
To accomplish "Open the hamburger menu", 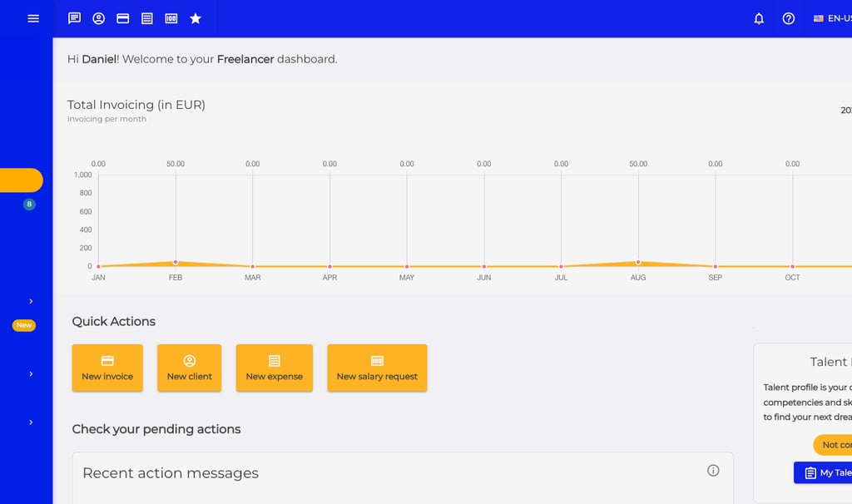I will point(33,18).
